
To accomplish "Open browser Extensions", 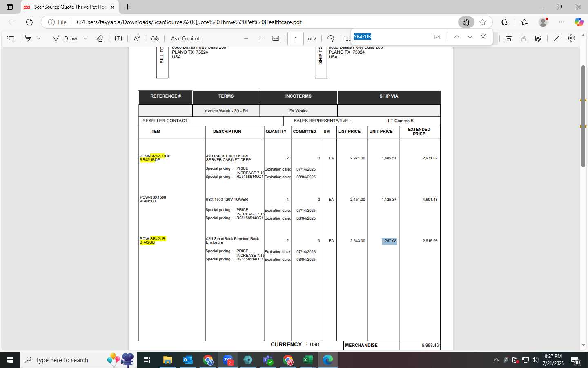I will (505, 22).
